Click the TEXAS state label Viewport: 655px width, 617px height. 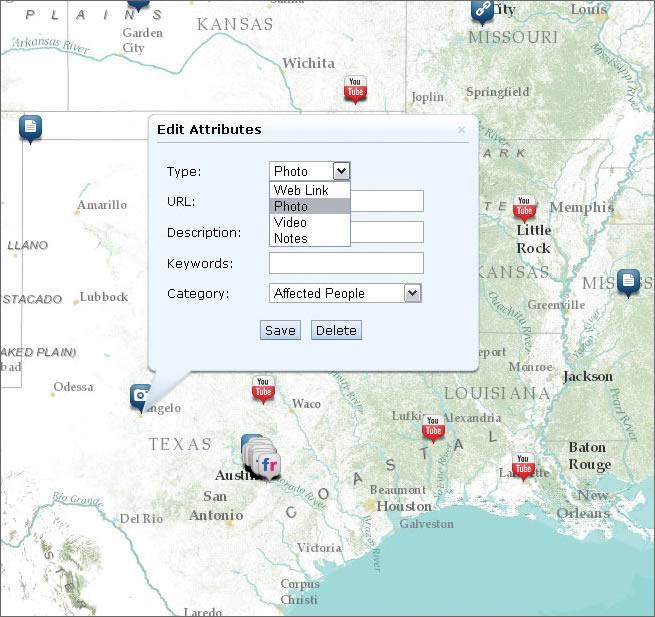[x=180, y=444]
